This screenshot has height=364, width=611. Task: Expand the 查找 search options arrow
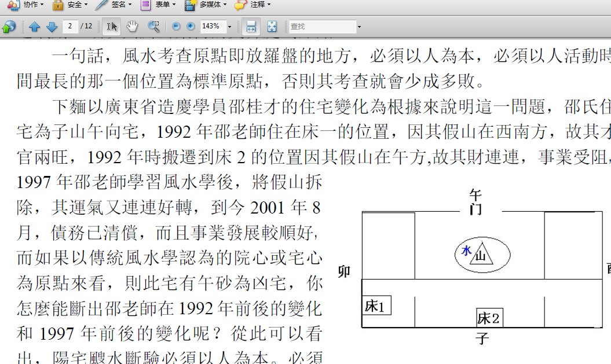click(x=359, y=27)
